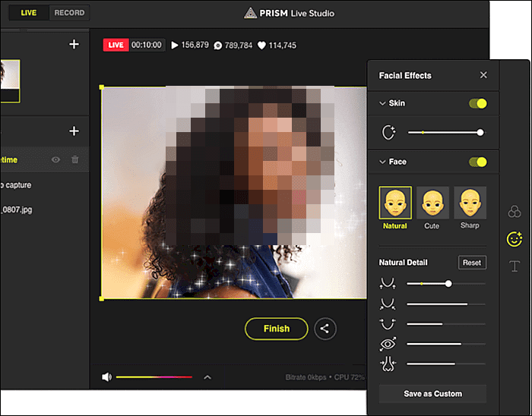Click the speaker volume icon
Image resolution: width=532 pixels, height=416 pixels.
(x=106, y=377)
